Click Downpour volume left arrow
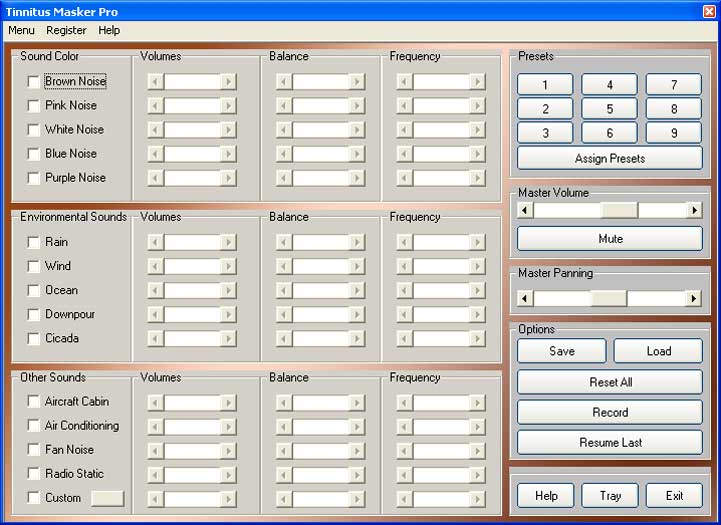The image size is (721, 525). [x=155, y=314]
